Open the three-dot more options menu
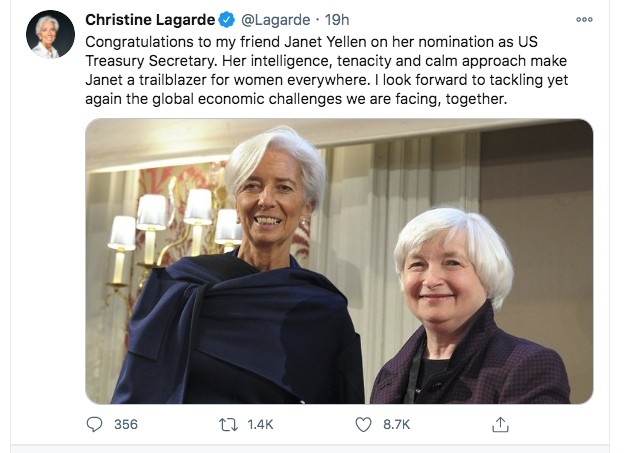Viewport: 626px width, 453px height. pyautogui.click(x=584, y=19)
